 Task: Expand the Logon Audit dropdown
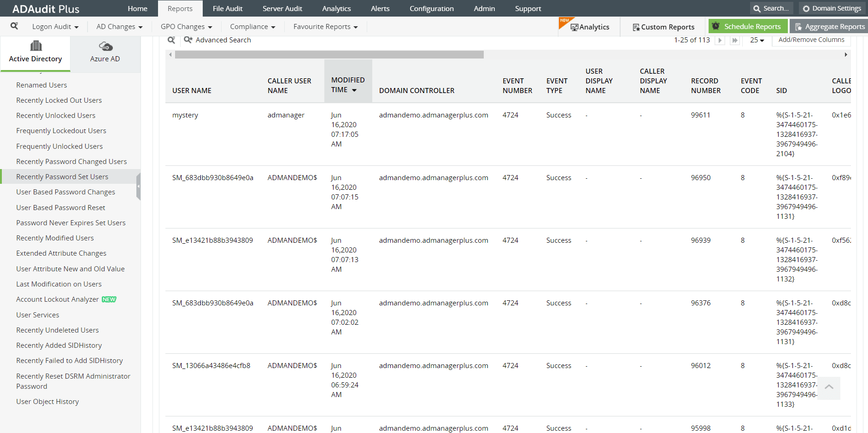[x=55, y=27]
